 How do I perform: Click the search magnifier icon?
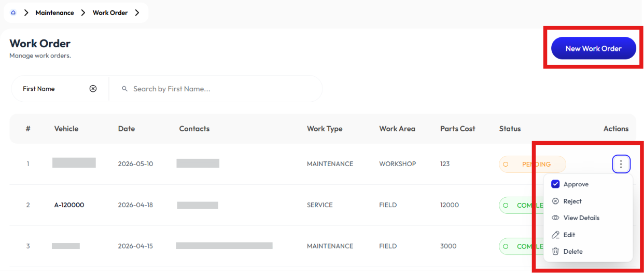124,89
